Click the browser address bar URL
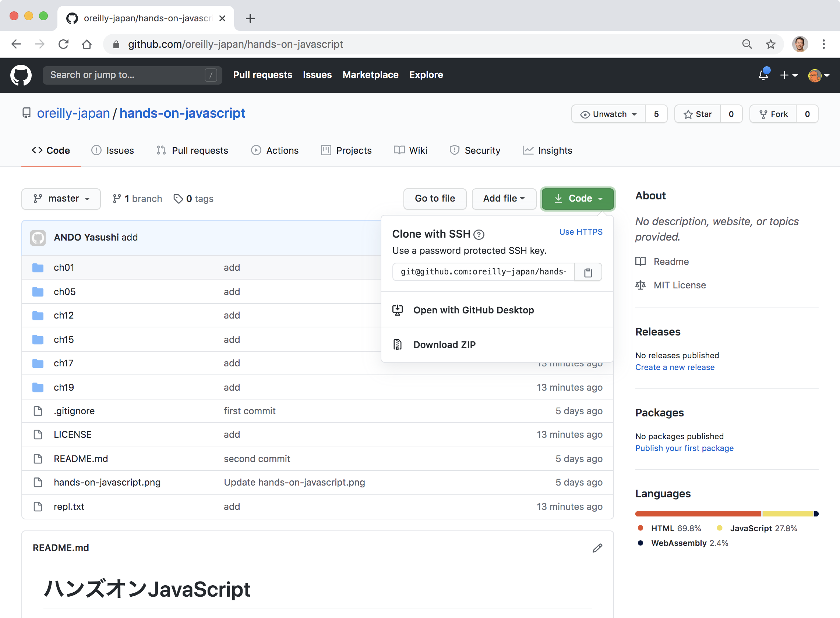Screen dimensions: 840x618 click(236, 44)
